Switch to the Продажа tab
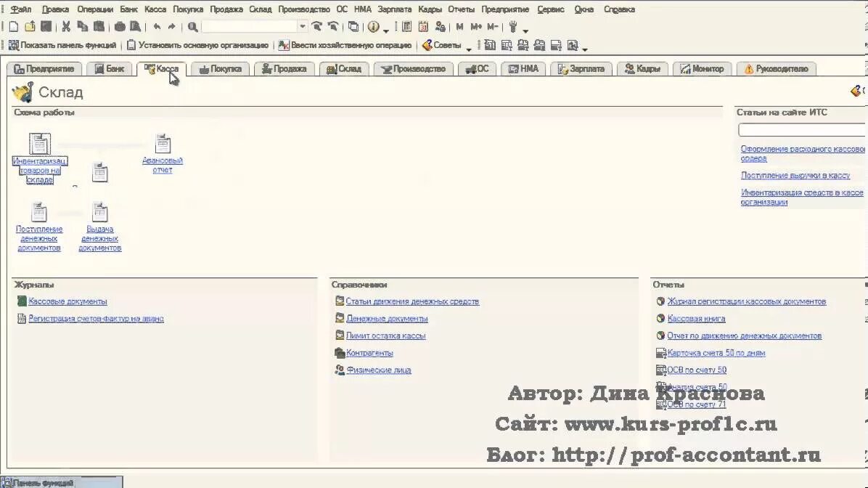 [284, 69]
